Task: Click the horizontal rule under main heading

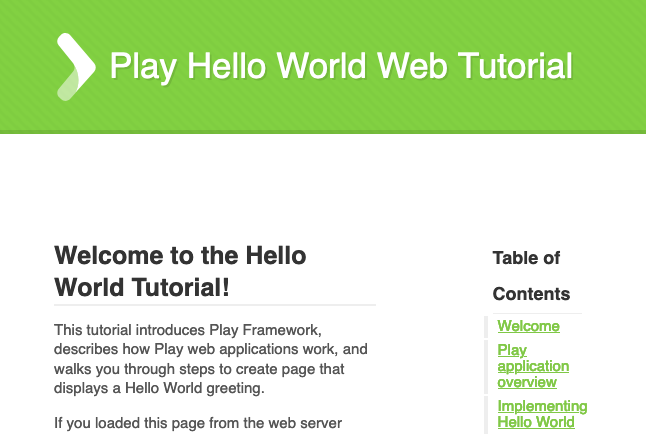Action: point(214,304)
